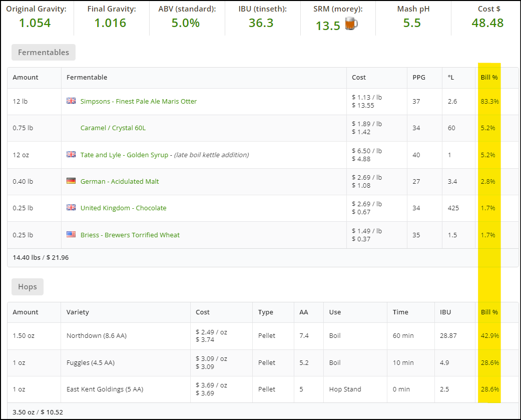This screenshot has width=521, height=420.
Task: Select the Mash pH value 5.5
Action: (412, 23)
